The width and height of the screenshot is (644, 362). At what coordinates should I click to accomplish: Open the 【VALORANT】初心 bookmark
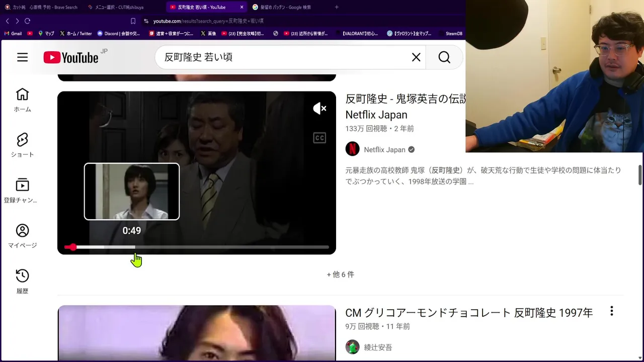pyautogui.click(x=357, y=34)
